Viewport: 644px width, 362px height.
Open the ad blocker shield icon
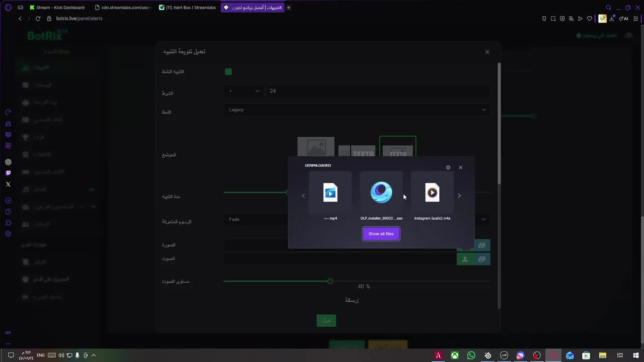pos(562,19)
